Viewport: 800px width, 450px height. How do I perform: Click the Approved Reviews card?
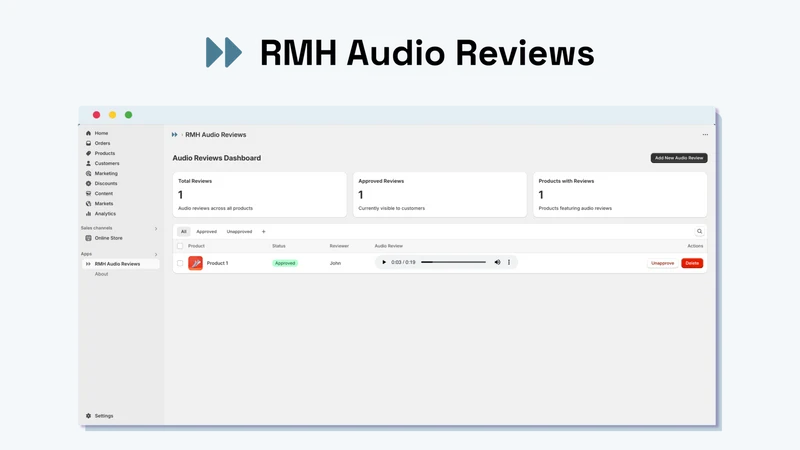tap(440, 194)
